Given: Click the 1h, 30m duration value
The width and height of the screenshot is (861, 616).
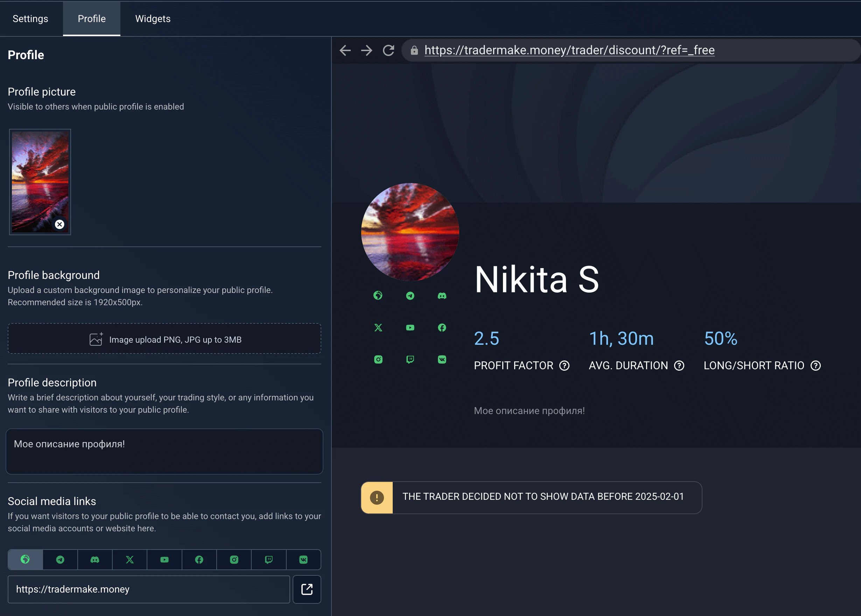Looking at the screenshot, I should point(621,338).
